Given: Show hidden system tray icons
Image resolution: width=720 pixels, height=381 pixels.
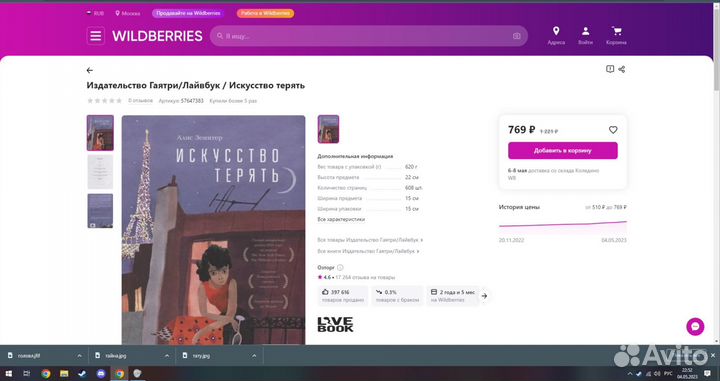Looking at the screenshot, I should 630,374.
